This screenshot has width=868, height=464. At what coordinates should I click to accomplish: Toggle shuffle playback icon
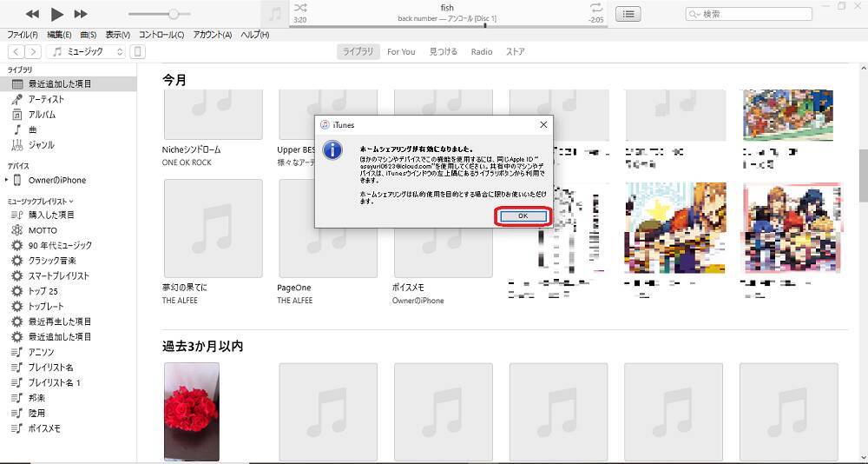point(300,8)
